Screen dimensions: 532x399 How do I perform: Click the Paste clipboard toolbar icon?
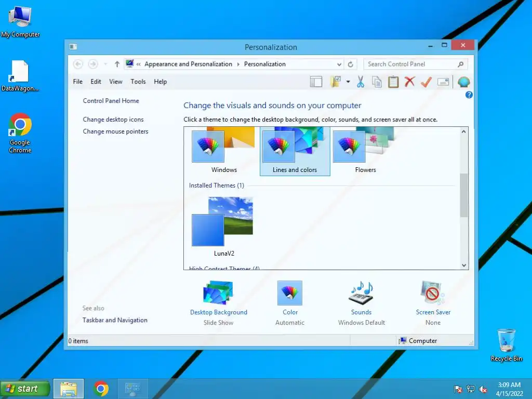(393, 82)
